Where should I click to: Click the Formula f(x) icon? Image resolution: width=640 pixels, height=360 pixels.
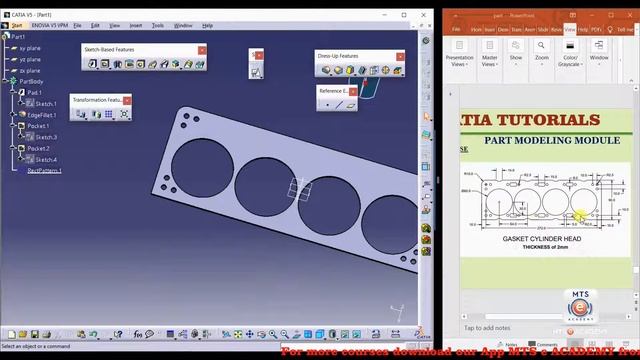pos(138,335)
